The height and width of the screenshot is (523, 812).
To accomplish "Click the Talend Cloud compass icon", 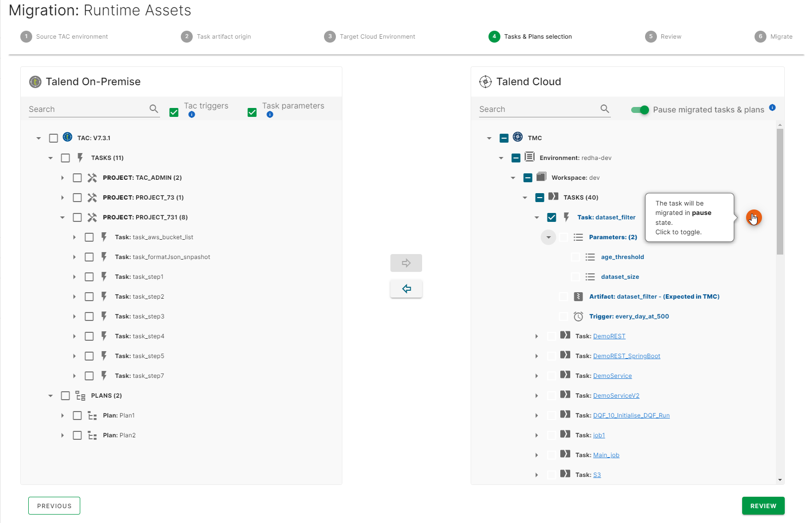I will pos(485,82).
